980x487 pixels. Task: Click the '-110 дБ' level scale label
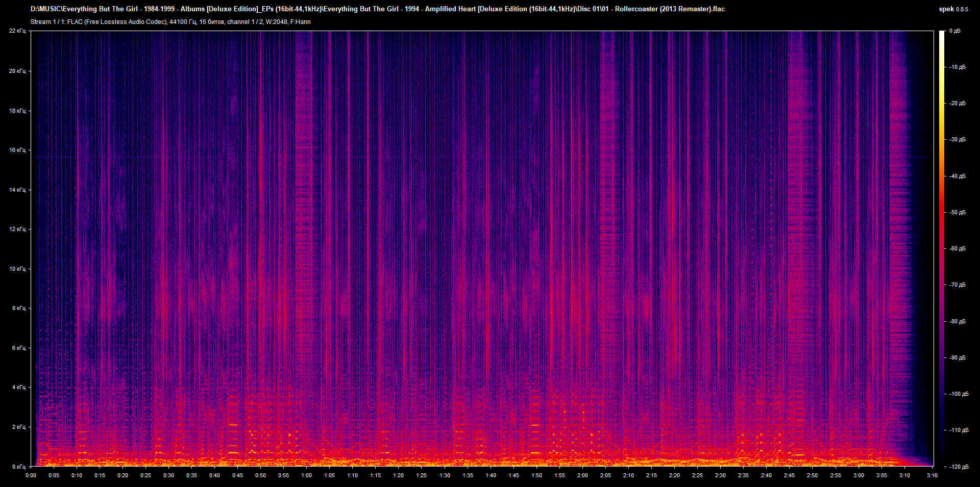(x=959, y=430)
